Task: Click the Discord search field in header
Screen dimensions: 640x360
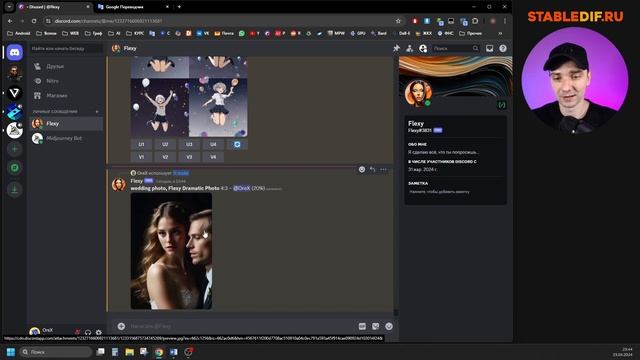Action: [x=455, y=48]
